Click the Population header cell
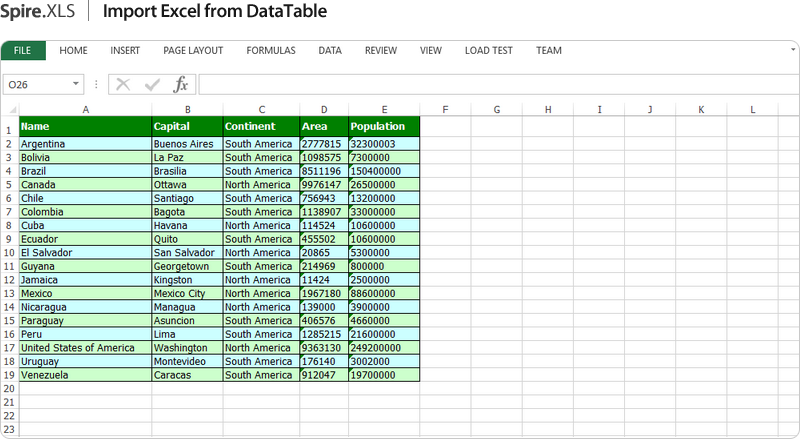This screenshot has width=800, height=440. point(384,127)
